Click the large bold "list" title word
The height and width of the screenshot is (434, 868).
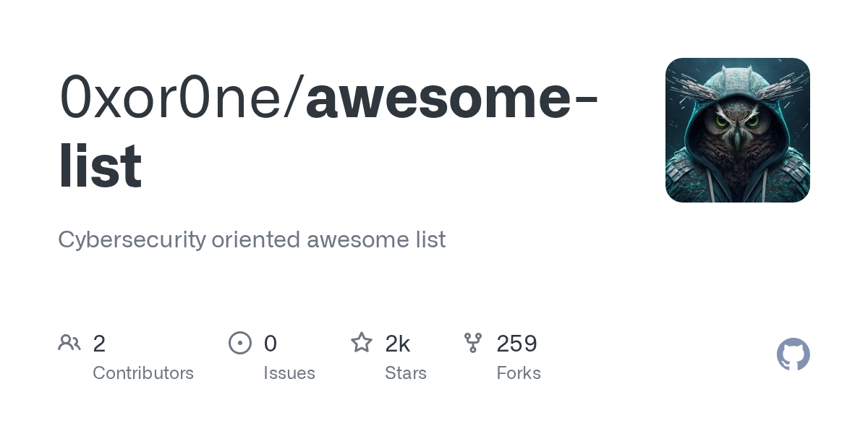tap(100, 166)
